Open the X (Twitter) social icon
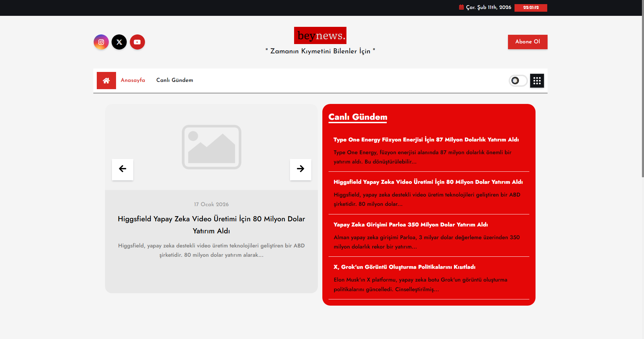 click(x=119, y=42)
